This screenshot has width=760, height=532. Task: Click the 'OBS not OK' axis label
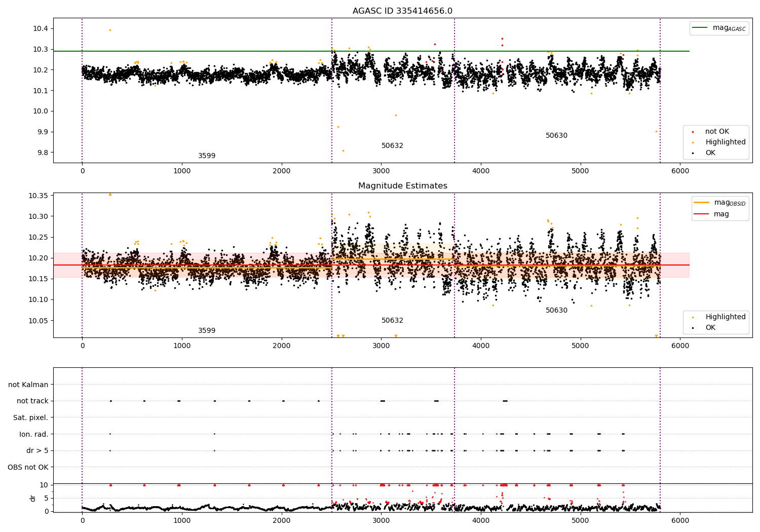28,467
